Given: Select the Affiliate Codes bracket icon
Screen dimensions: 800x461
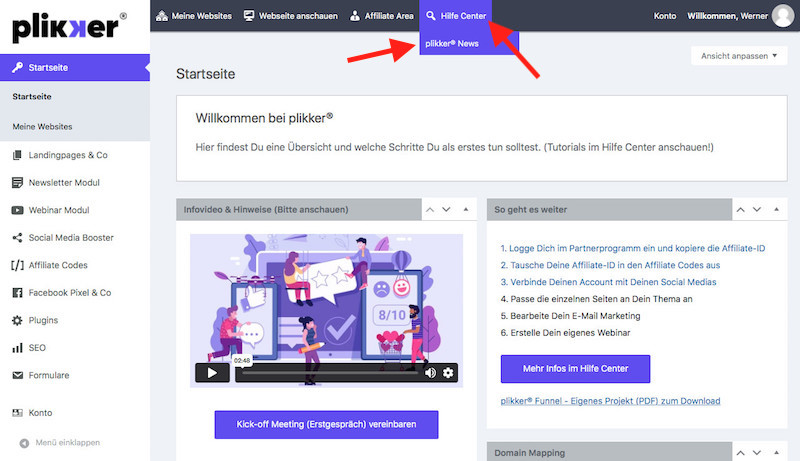Looking at the screenshot, I should [x=18, y=265].
